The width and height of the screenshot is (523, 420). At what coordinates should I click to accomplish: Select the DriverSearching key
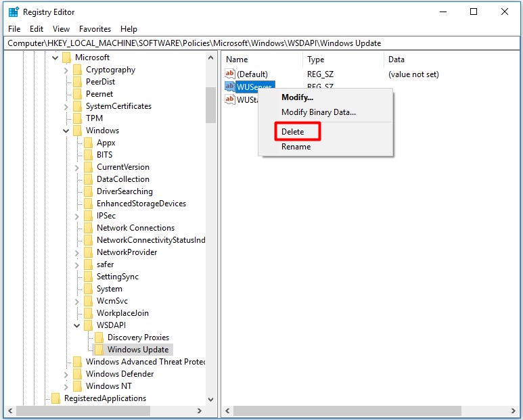pyautogui.click(x=124, y=191)
